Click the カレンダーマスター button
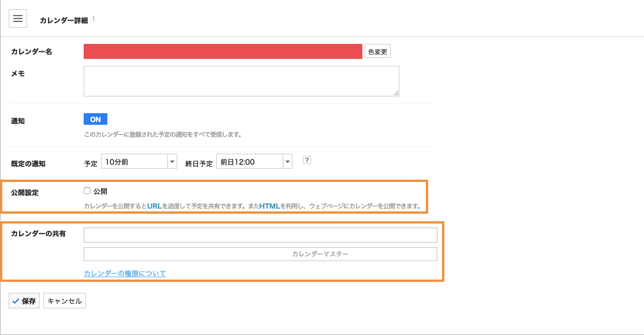This screenshot has height=335, width=644. [260, 254]
